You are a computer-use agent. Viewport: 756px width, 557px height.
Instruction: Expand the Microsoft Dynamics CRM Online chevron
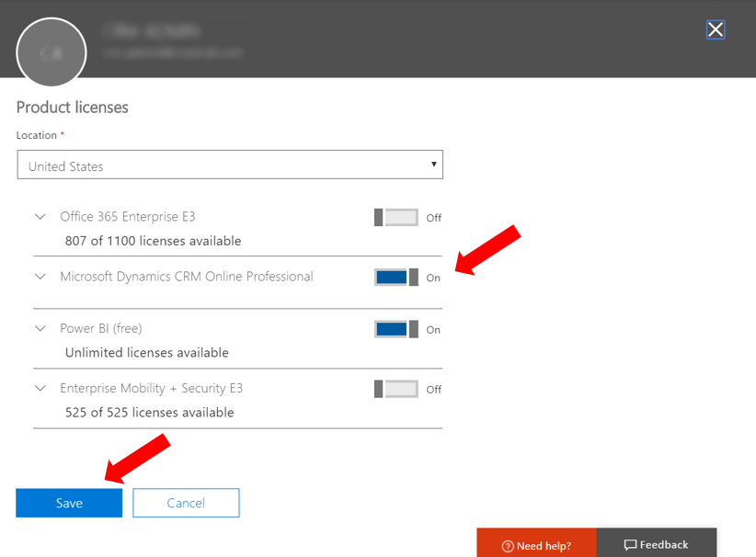[40, 276]
